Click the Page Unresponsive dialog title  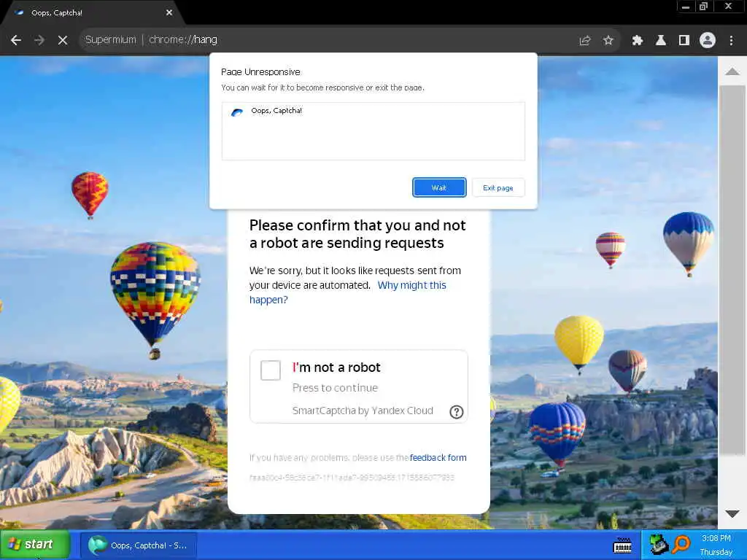[x=260, y=72]
